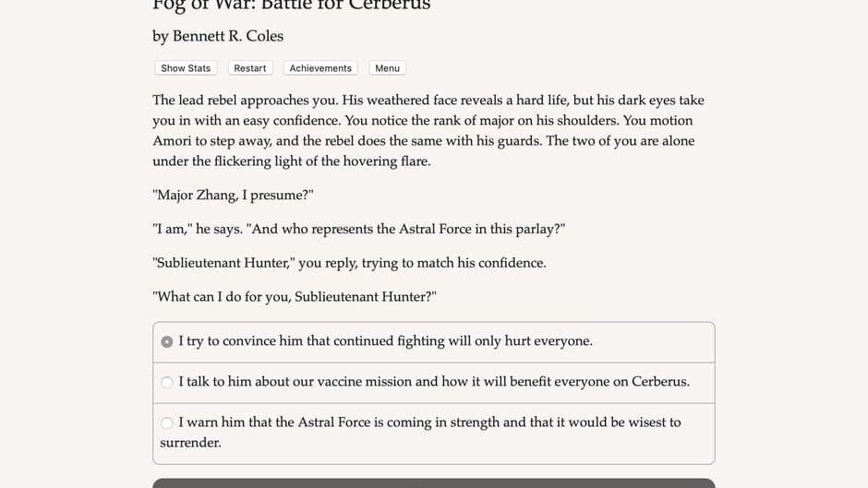Restart the game

tap(249, 68)
